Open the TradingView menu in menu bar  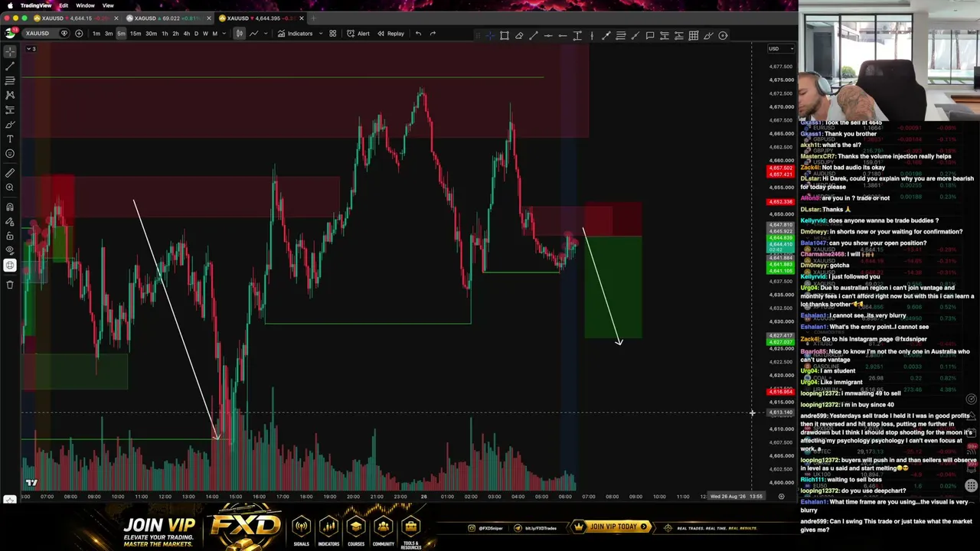coord(36,5)
